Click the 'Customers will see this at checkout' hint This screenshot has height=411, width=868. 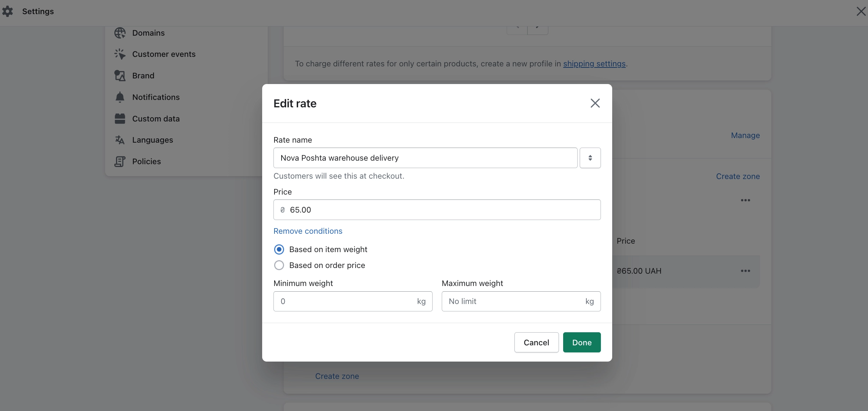click(x=339, y=176)
